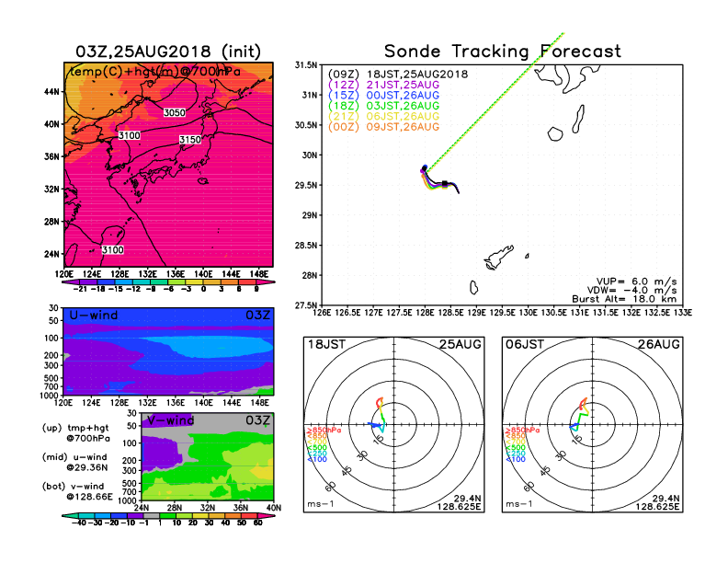The width and height of the screenshot is (728, 563).
Task: Click the '03Z' label in U-wind panel
Action: [x=257, y=316]
